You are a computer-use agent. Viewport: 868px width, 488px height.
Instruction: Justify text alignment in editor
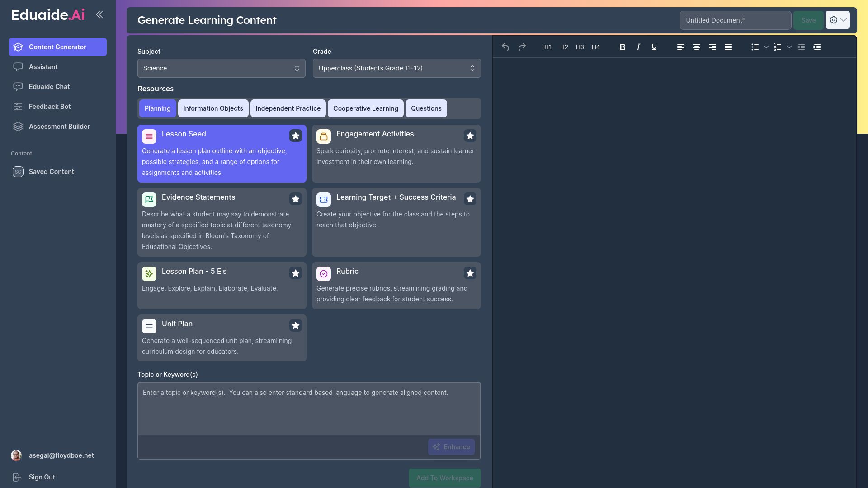[728, 47]
